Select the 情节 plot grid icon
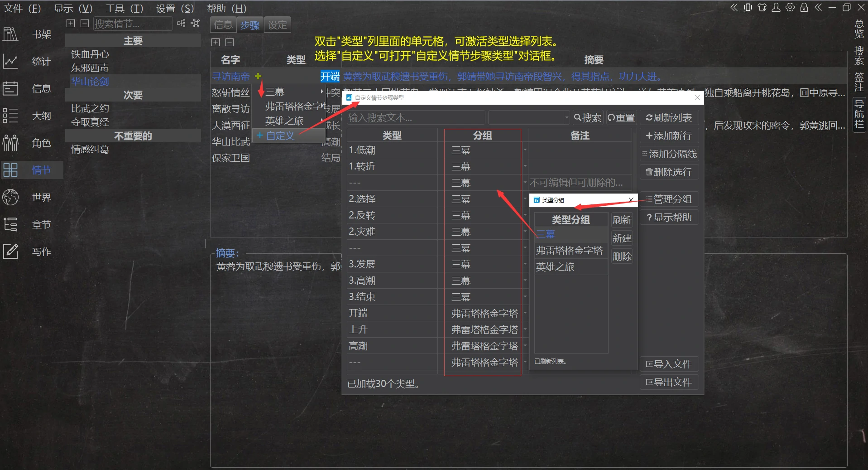Viewport: 868px width, 470px height. (x=10, y=170)
